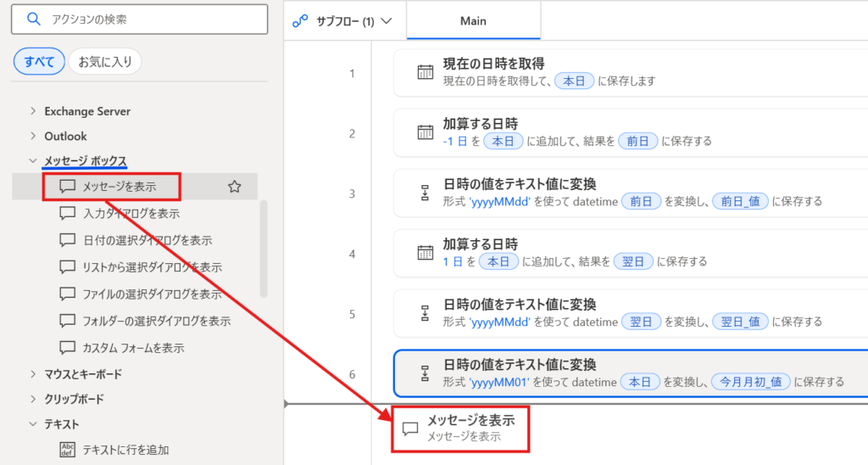Select step 2 加算する日時 action
Image resolution: width=868 pixels, height=465 pixels.
(631, 133)
